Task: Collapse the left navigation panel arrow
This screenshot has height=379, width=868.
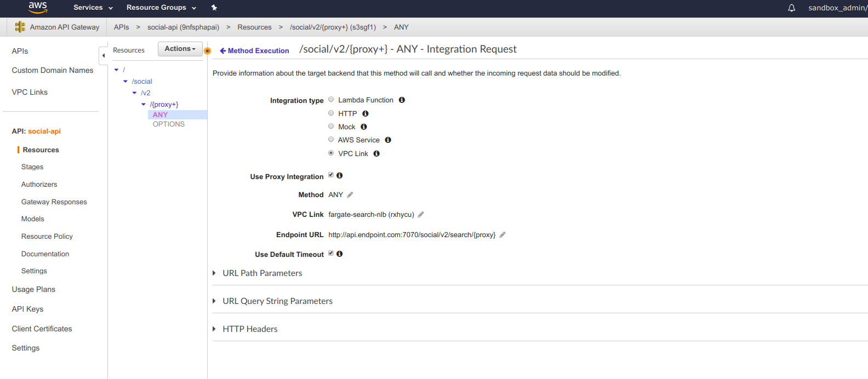Action: (x=103, y=55)
